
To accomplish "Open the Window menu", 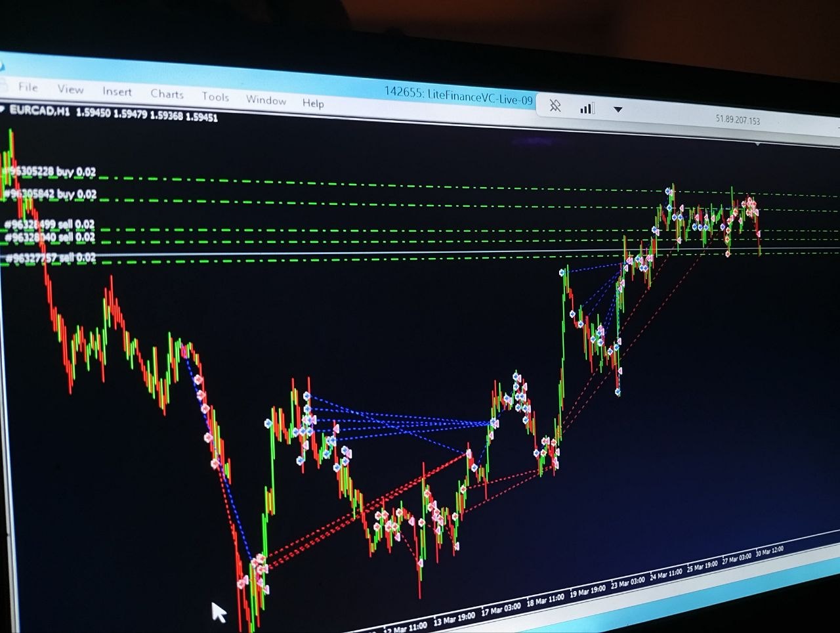I will point(266,100).
